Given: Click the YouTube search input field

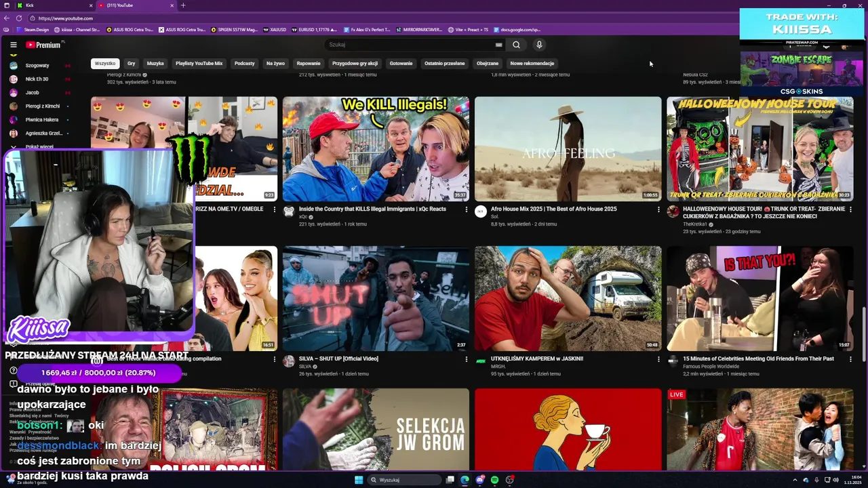Looking at the screenshot, I should [x=409, y=45].
